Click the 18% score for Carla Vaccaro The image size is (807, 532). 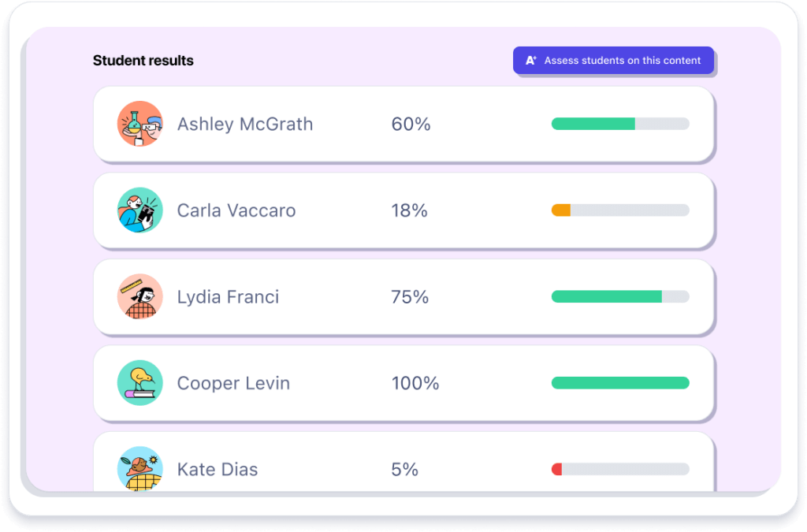point(409,210)
